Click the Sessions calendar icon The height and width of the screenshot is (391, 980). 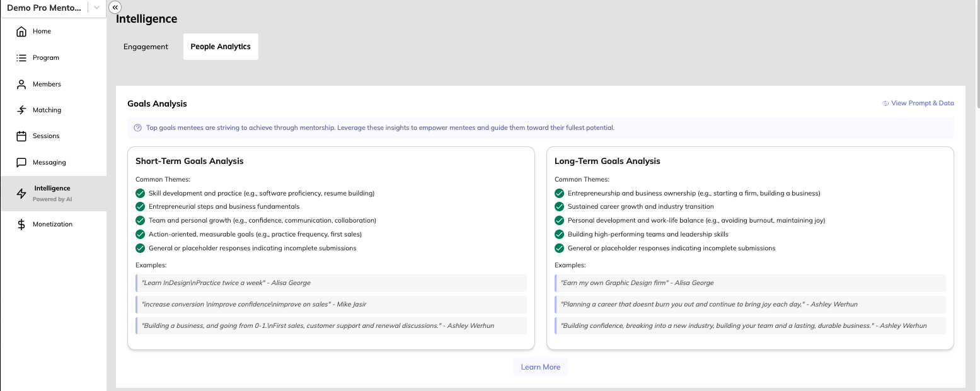21,136
